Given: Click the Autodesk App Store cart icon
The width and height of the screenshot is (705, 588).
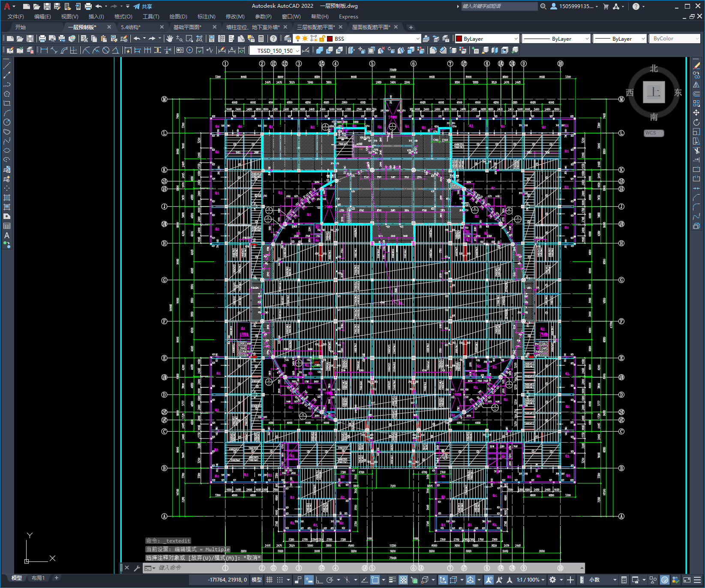Looking at the screenshot, I should pyautogui.click(x=606, y=6).
